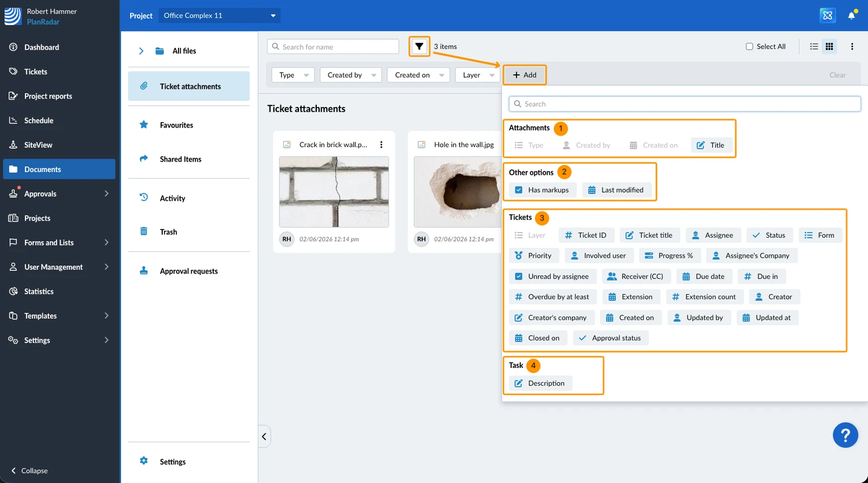Add the Status filter option
Image resolution: width=868 pixels, height=483 pixels.
tap(770, 235)
